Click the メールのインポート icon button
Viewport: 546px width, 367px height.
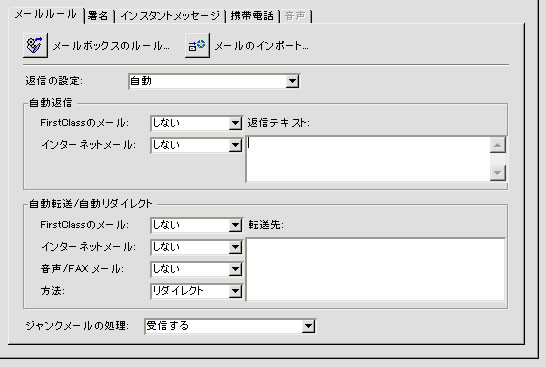tap(197, 45)
